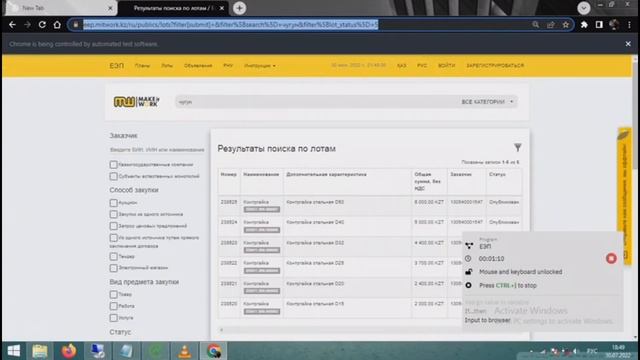This screenshot has height=360, width=640.
Task: Tick the Закупки из одного источника checkbox
Action: 113,214
